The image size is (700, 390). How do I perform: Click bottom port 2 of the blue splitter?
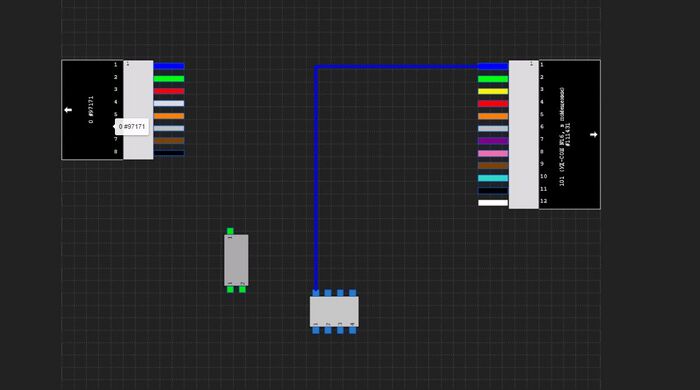tap(328, 330)
